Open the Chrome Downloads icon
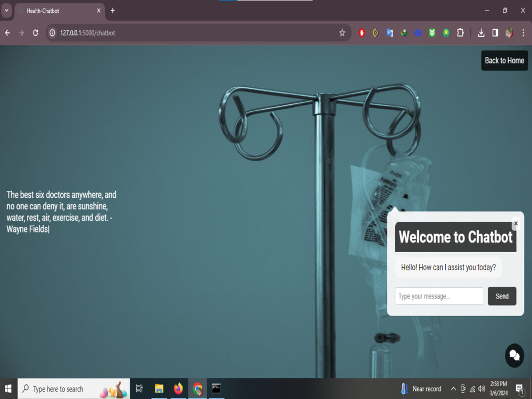 point(481,32)
